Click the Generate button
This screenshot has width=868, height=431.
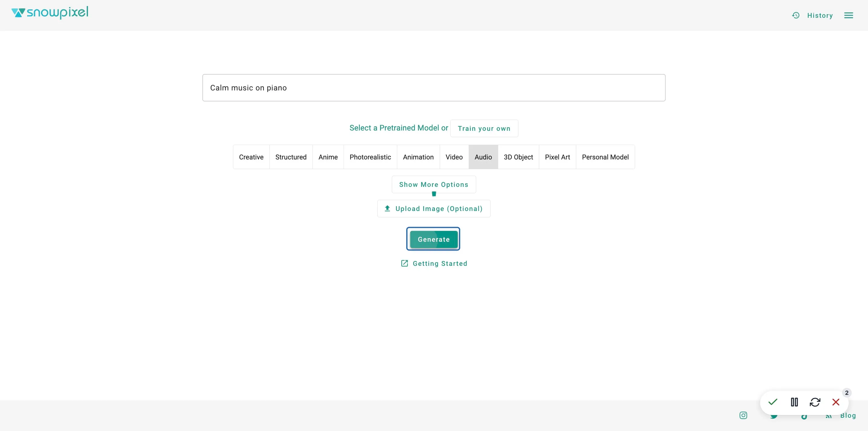pos(434,239)
